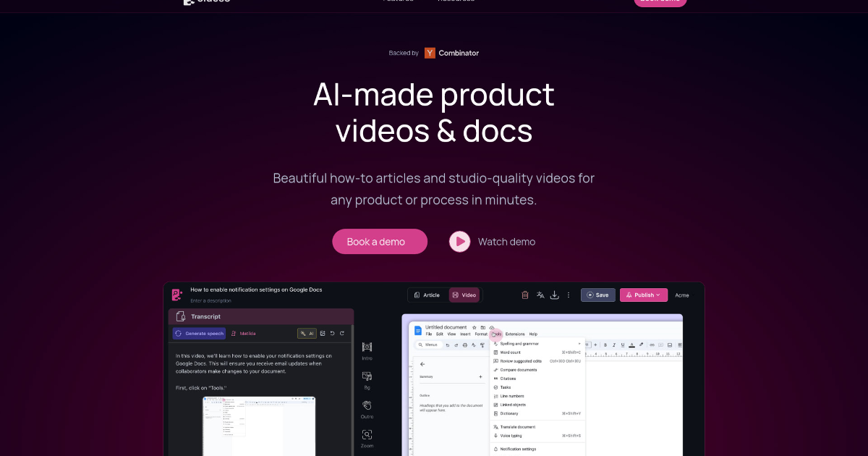Expand the Publish dropdown
This screenshot has width=868, height=456.
click(644, 295)
